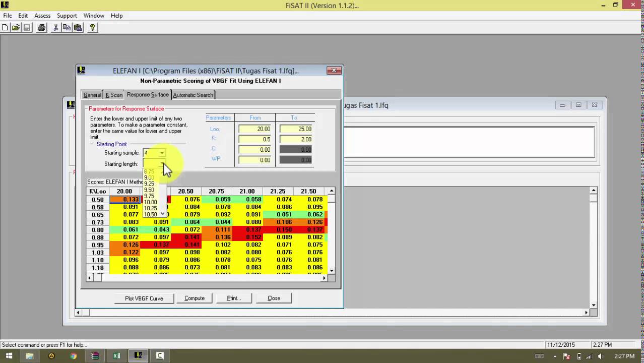This screenshot has width=644, height=363.
Task: Click the red 0.150 score cell
Action: point(278,230)
